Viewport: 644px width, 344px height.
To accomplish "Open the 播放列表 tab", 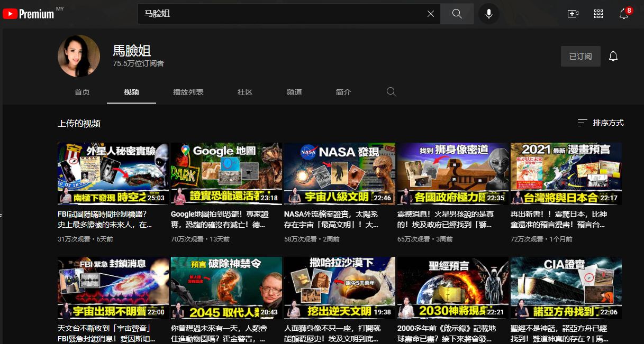I will [188, 92].
